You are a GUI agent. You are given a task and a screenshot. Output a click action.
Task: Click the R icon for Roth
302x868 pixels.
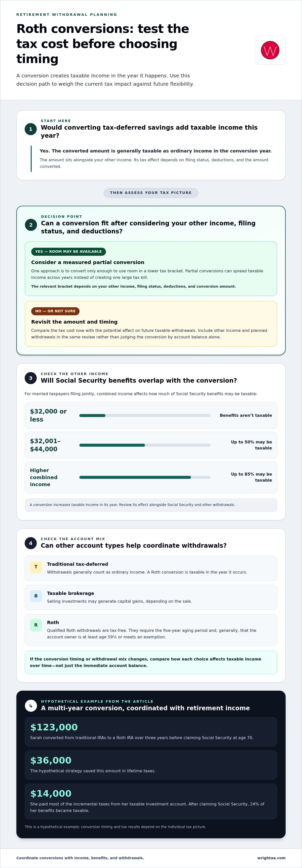[36, 625]
